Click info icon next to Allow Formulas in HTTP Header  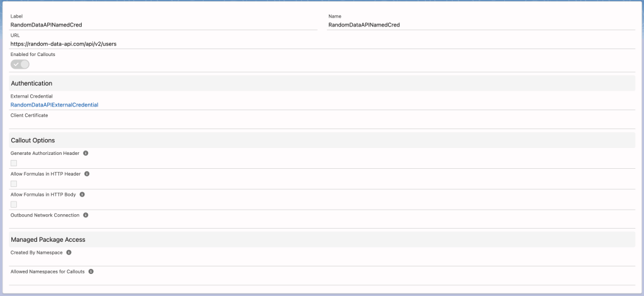pyautogui.click(x=87, y=174)
